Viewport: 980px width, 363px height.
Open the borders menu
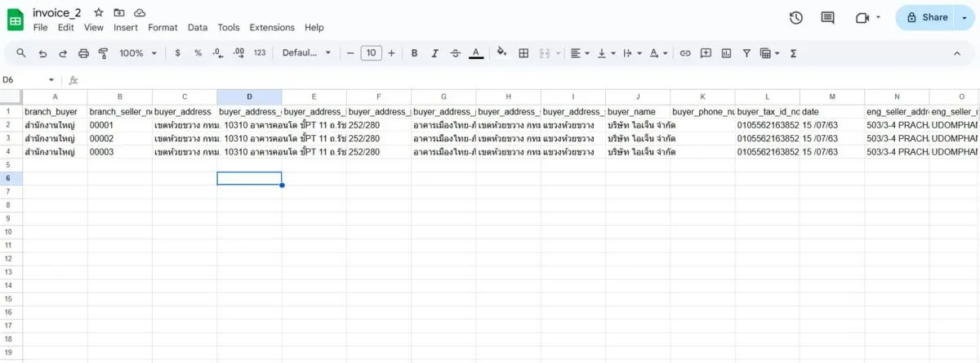(x=523, y=53)
